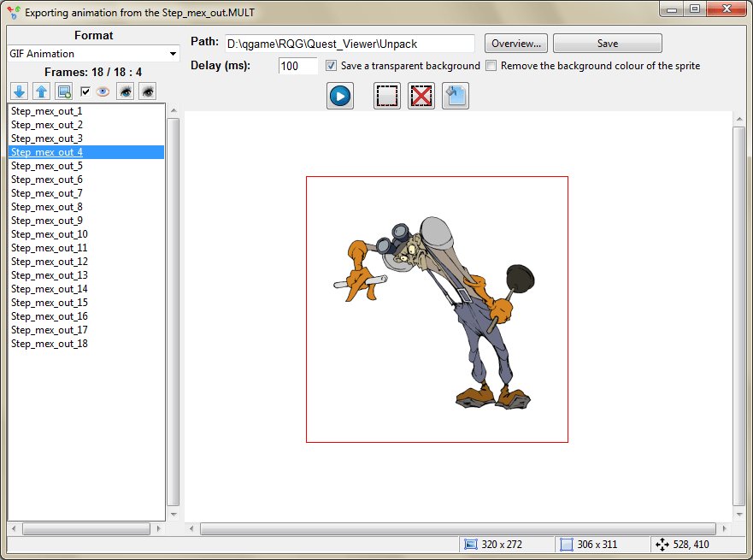Select frame Step_mex_out_15
The height and width of the screenshot is (560, 753).
click(86, 303)
